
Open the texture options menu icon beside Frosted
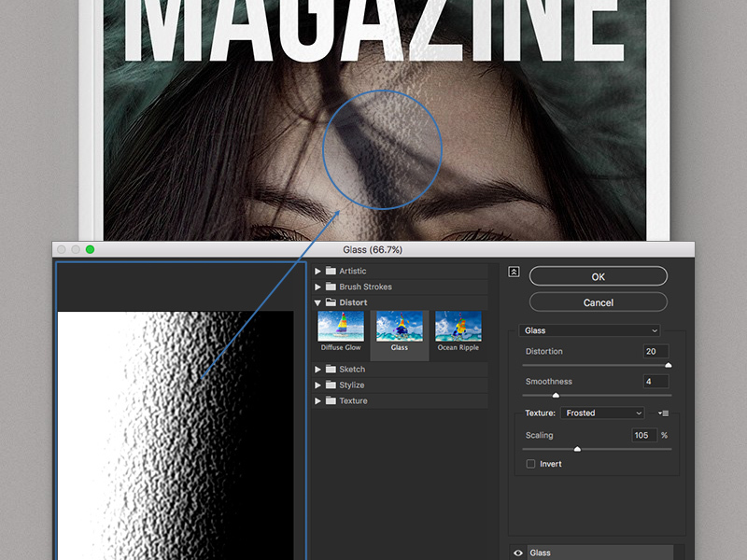(663, 413)
